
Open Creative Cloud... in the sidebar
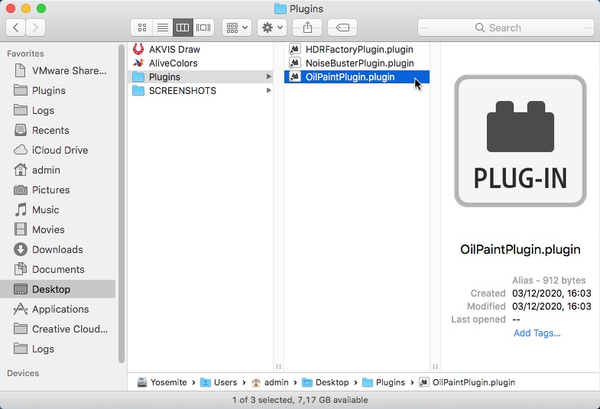coord(60,329)
